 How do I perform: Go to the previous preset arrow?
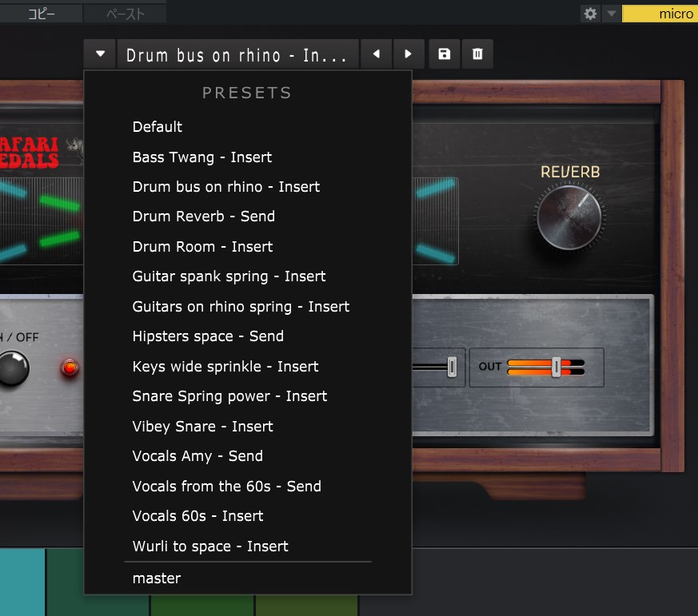pyautogui.click(x=376, y=54)
